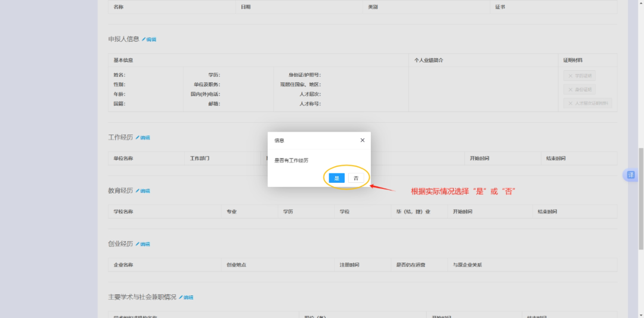Click the 工作部门 column header
644x318 pixels.
[200, 158]
